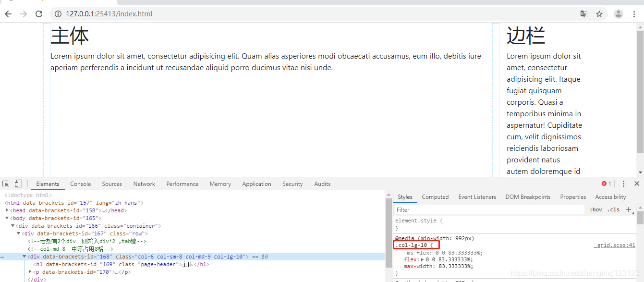Image resolution: width=644 pixels, height=282 pixels.
Task: Open the Sources tab
Action: pos(112,184)
